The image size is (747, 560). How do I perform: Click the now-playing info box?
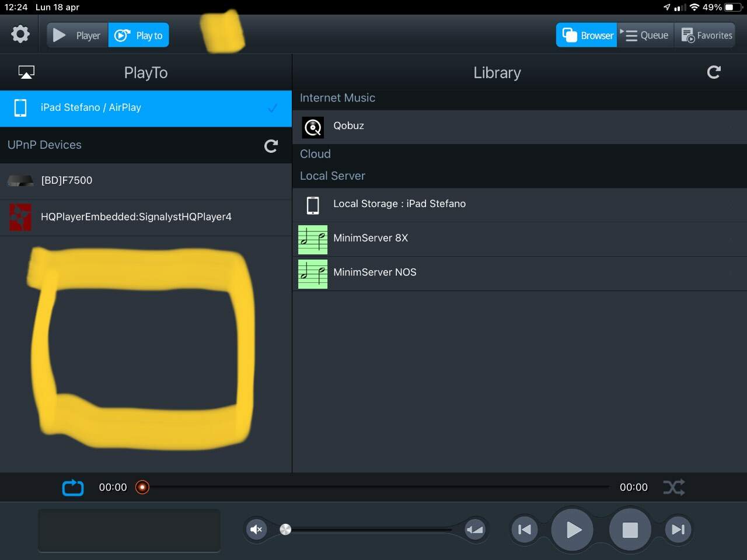129,530
